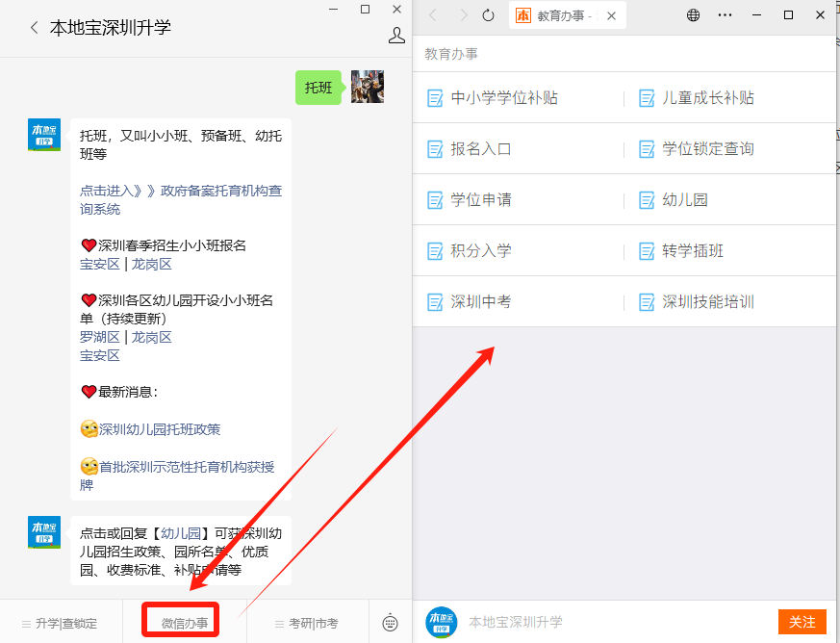Click document icon beside 转学插班
Viewport: 840px width, 643px height.
click(647, 251)
